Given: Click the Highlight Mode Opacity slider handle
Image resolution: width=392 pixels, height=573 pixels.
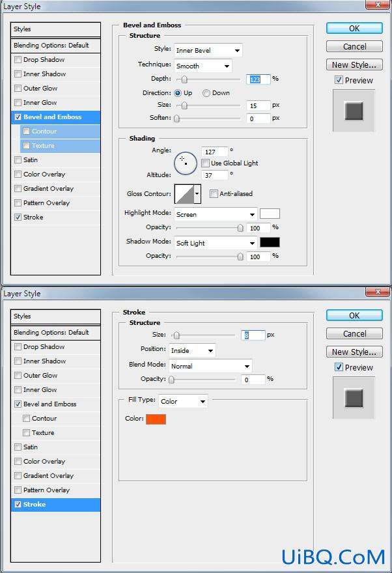Looking at the screenshot, I should point(240,228).
